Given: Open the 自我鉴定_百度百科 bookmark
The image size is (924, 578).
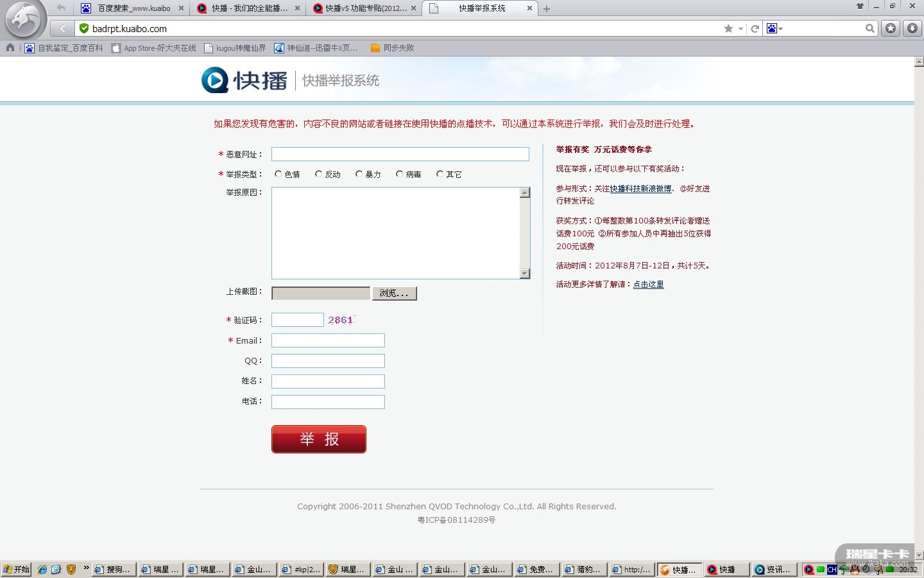Looking at the screenshot, I should [64, 48].
